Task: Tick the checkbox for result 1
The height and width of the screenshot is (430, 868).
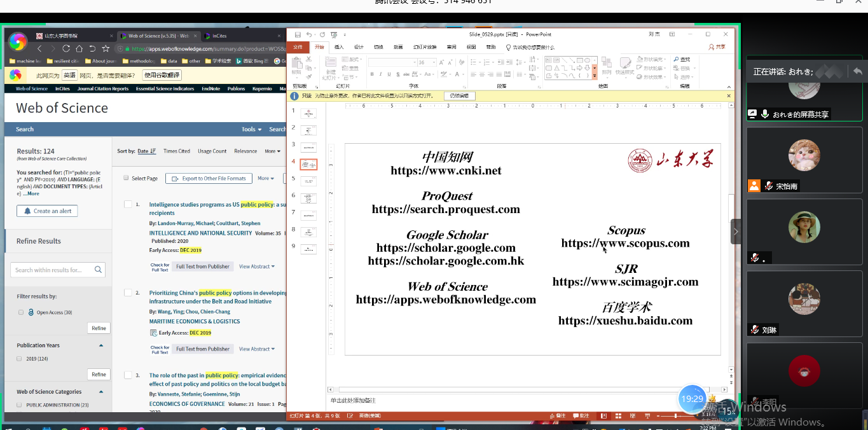Action: tap(128, 204)
